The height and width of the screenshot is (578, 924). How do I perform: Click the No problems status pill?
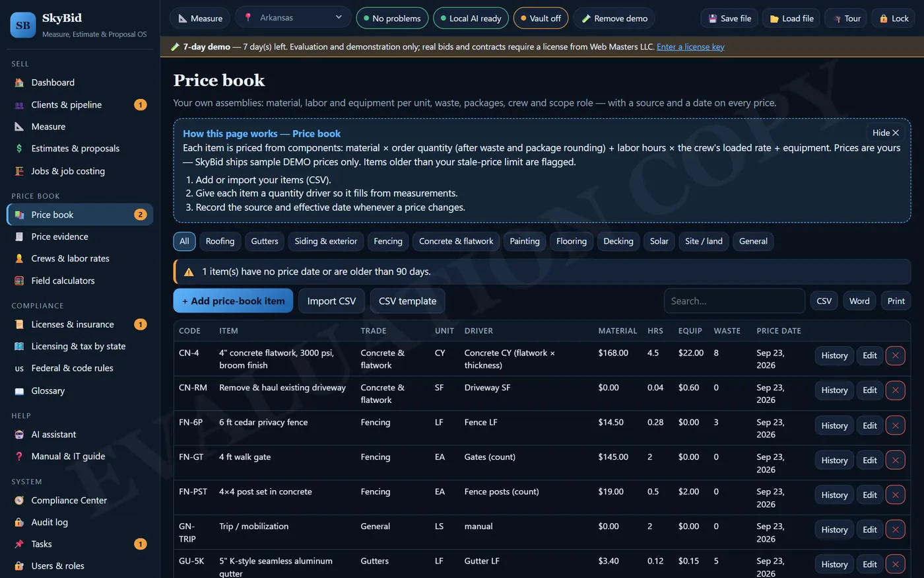point(392,18)
